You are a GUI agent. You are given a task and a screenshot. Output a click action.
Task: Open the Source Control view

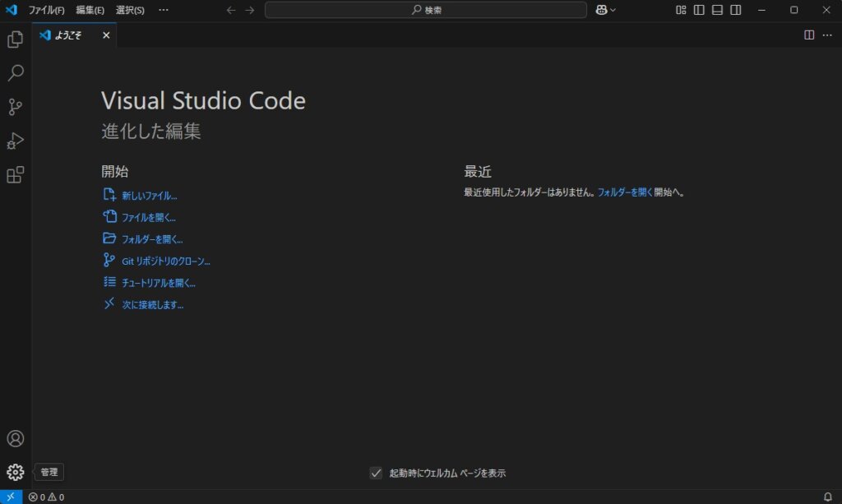[15, 107]
